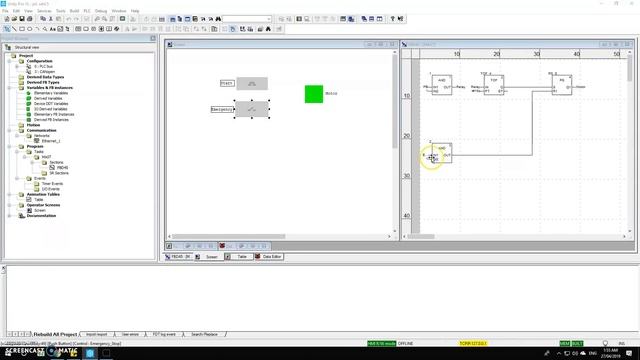This screenshot has width=640, height=360.
Task: Select the Aa Text tool
Action: [53, 29]
